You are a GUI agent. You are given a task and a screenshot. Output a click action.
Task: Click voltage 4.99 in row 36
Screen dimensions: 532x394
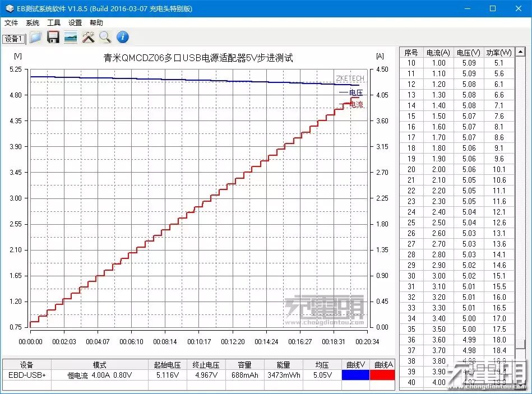pos(469,340)
